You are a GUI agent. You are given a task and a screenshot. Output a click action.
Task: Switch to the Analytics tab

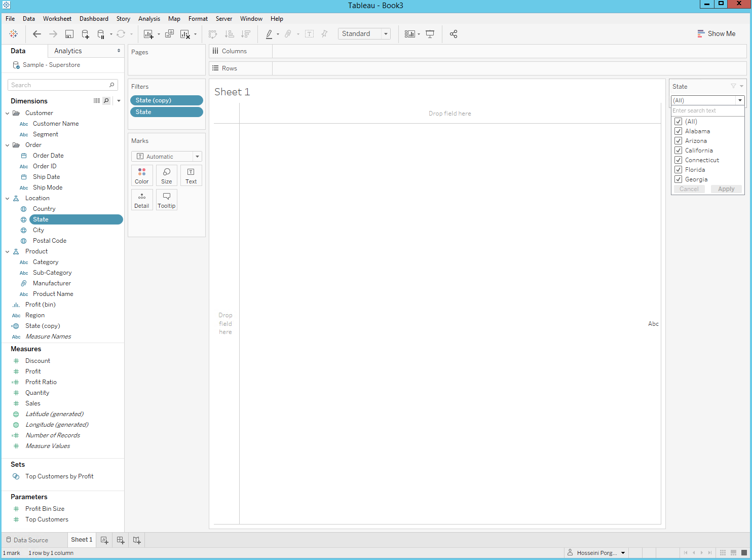pyautogui.click(x=68, y=51)
